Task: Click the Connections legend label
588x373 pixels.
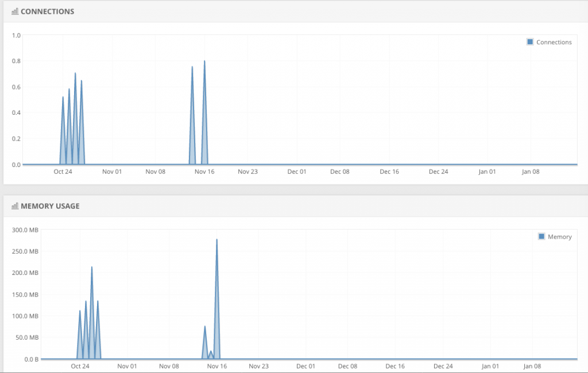Action: point(554,42)
